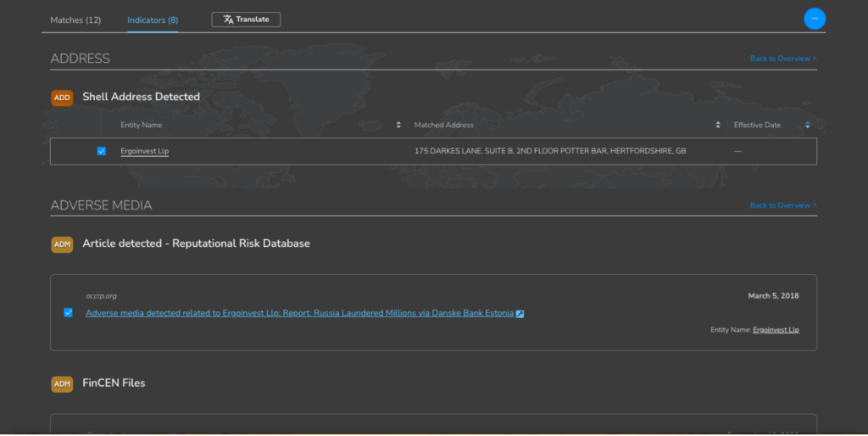Click the Article detected - Reputational Risk Database heading

click(x=196, y=243)
